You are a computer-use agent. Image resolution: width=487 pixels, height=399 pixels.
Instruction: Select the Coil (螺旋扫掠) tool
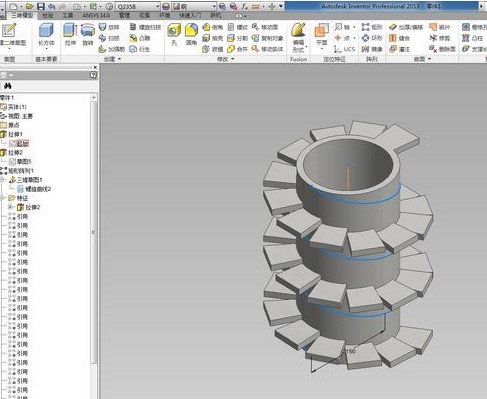[145, 27]
